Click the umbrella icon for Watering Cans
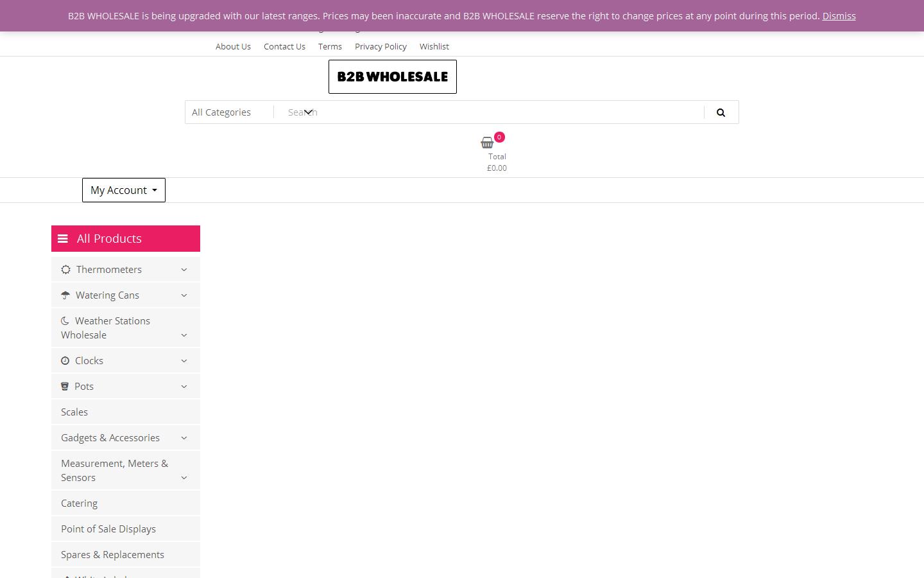The height and width of the screenshot is (578, 924). pyautogui.click(x=65, y=295)
